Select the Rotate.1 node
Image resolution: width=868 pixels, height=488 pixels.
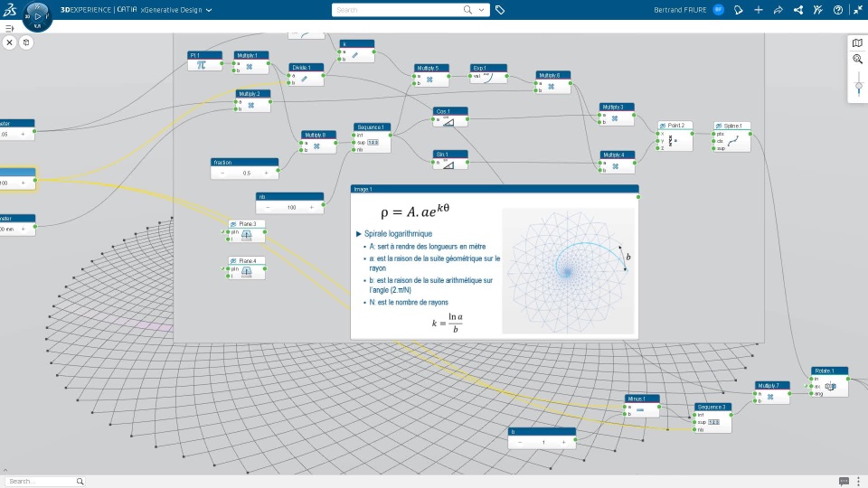pyautogui.click(x=830, y=381)
